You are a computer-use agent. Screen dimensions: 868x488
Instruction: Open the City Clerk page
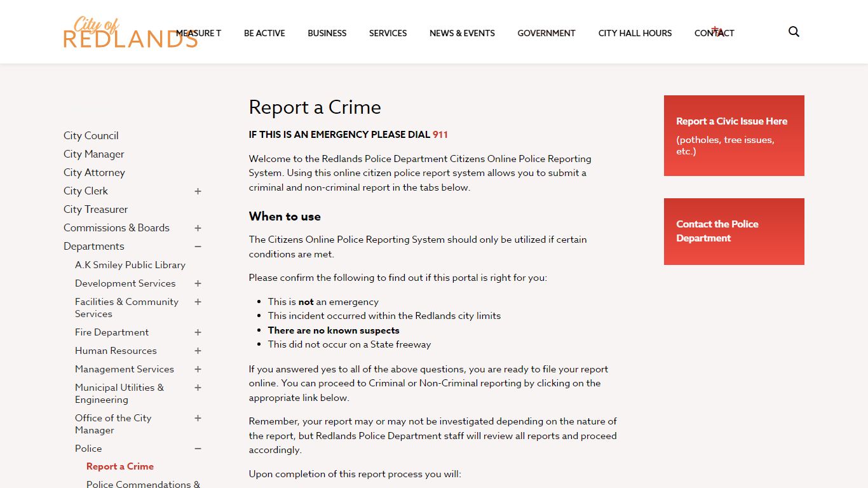[x=86, y=191]
